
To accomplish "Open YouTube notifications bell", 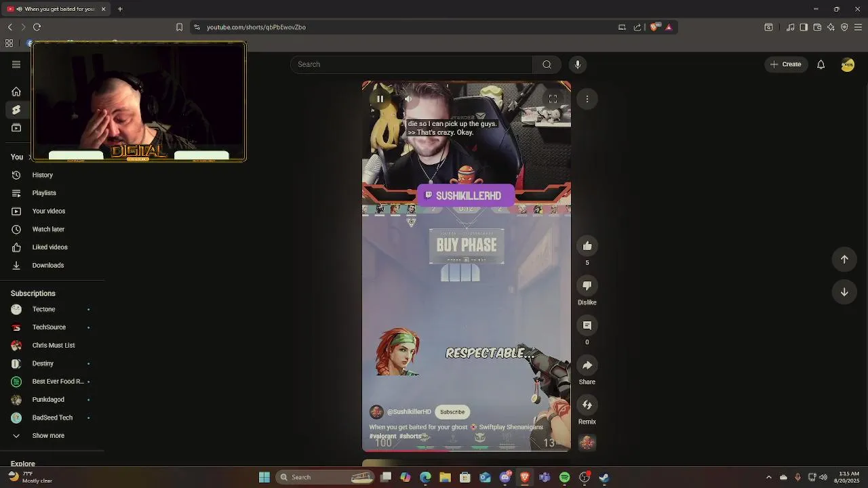I will pyautogui.click(x=821, y=64).
